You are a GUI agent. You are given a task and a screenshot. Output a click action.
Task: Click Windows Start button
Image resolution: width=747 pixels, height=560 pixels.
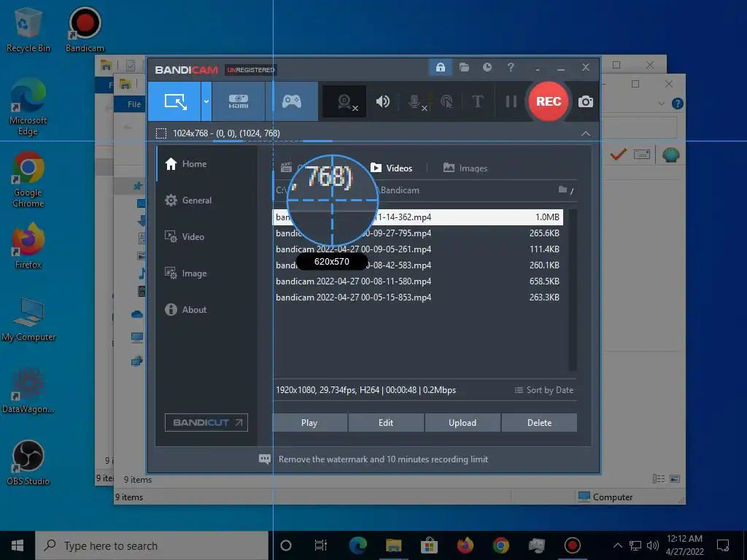pyautogui.click(x=18, y=545)
